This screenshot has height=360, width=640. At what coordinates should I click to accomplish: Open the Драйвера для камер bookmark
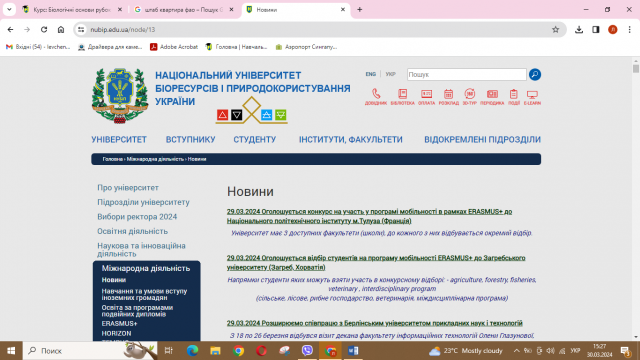point(110,47)
